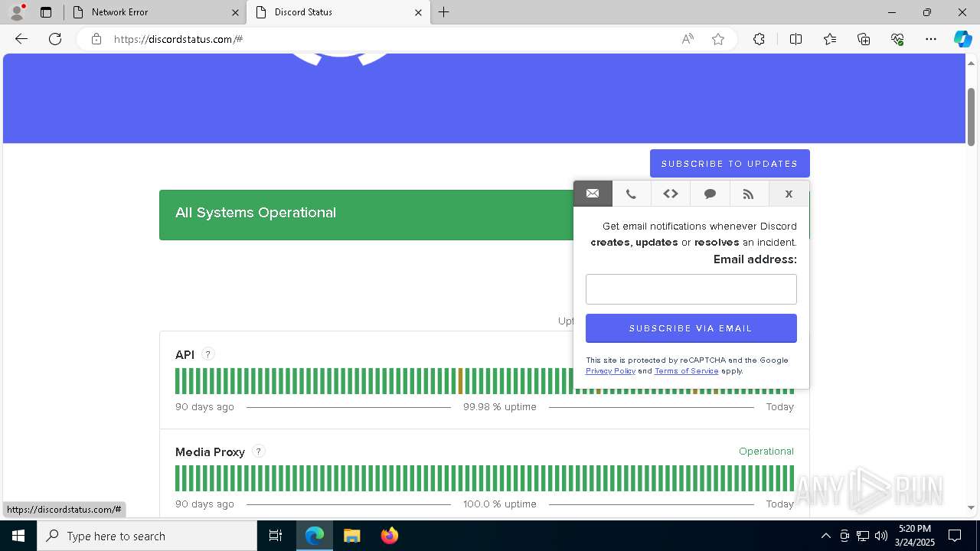Viewport: 980px width, 551px height.
Task: Close the Network Error browser tab
Action: pyautogui.click(x=235, y=12)
